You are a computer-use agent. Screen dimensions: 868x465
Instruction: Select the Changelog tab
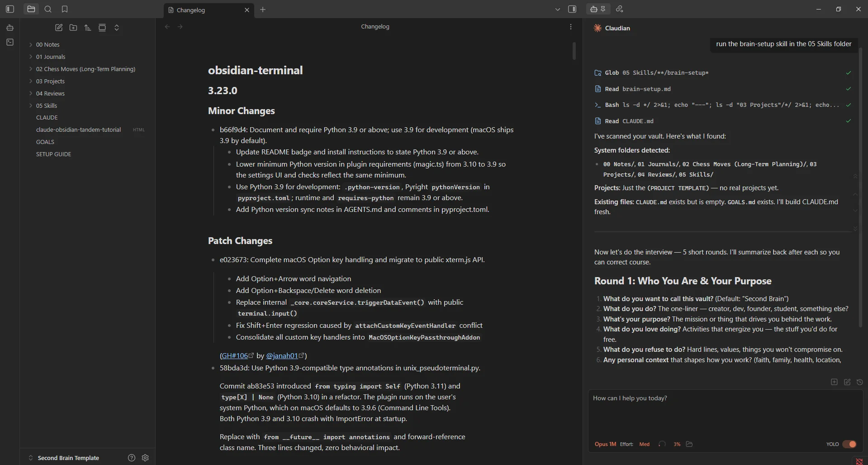click(x=209, y=10)
